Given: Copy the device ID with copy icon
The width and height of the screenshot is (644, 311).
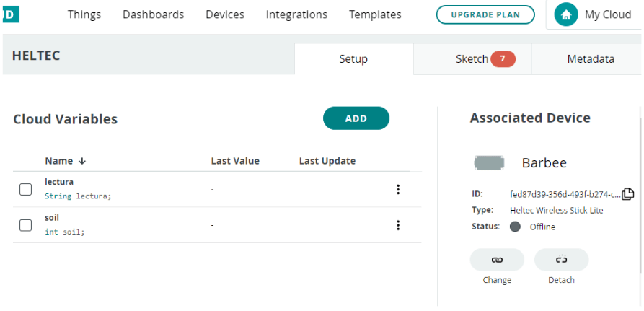Looking at the screenshot, I should click(627, 193).
